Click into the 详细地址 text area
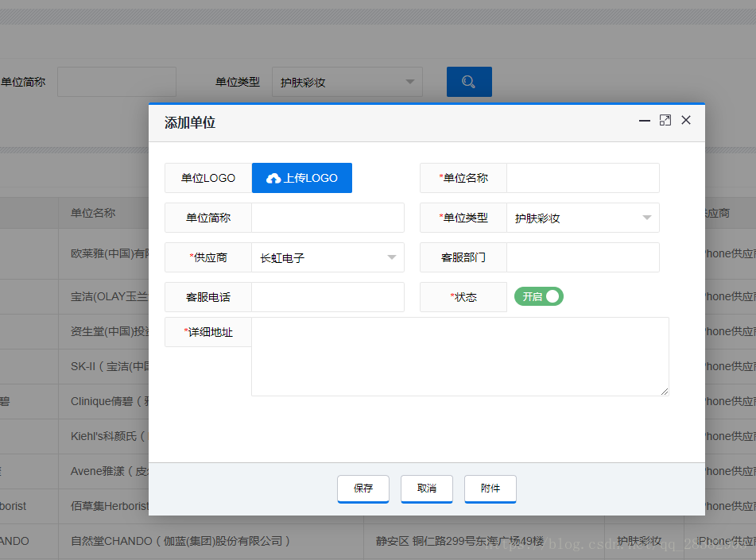Viewport: 756px width, 560px height. click(x=460, y=357)
